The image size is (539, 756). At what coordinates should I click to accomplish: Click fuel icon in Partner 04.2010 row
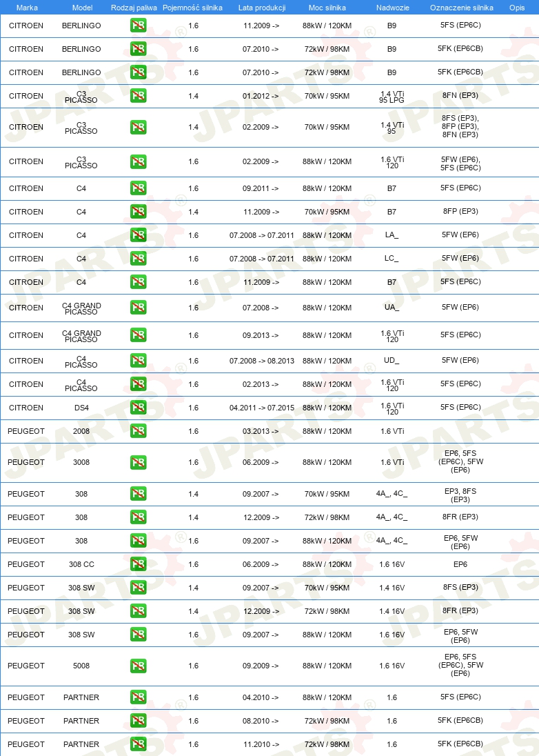coord(139,697)
